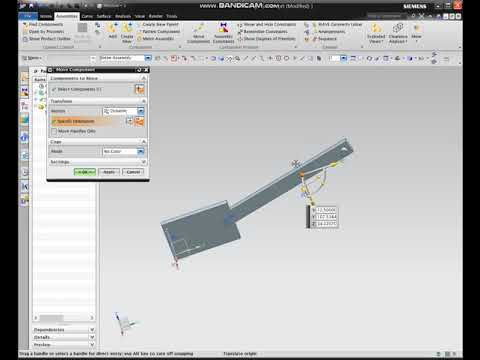
Task: Click the Select Component row in the dialog
Action: point(97,89)
